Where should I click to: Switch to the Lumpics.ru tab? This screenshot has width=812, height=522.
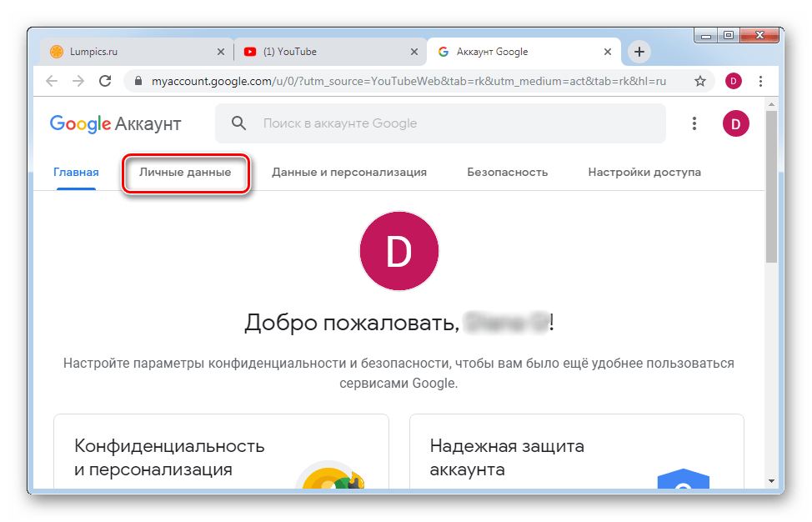tap(136, 52)
